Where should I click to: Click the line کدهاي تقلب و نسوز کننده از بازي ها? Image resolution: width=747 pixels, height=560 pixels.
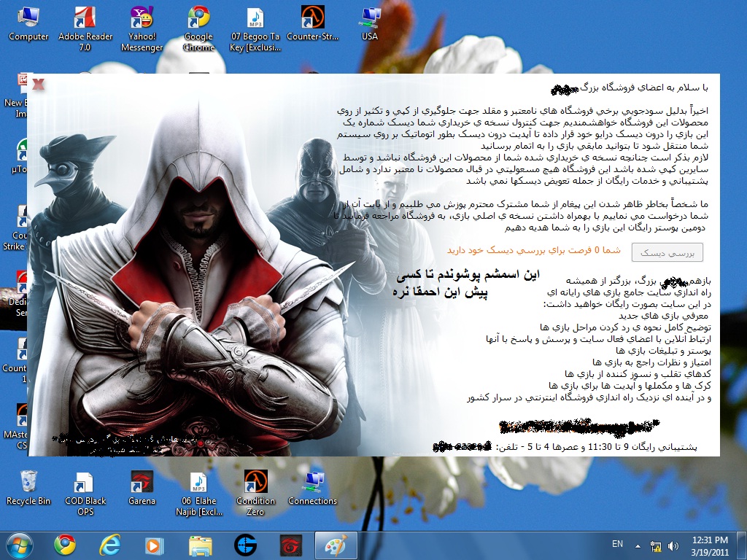(638, 374)
